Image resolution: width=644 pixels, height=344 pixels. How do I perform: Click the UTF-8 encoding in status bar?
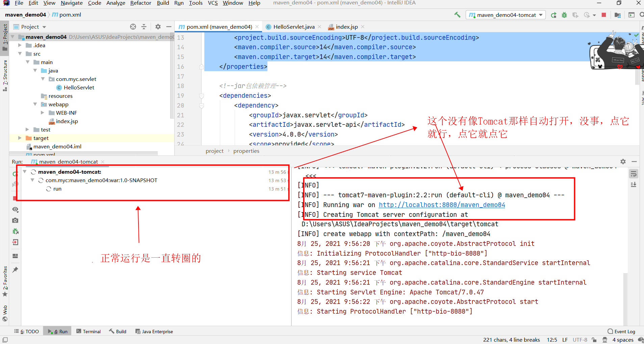580,340
